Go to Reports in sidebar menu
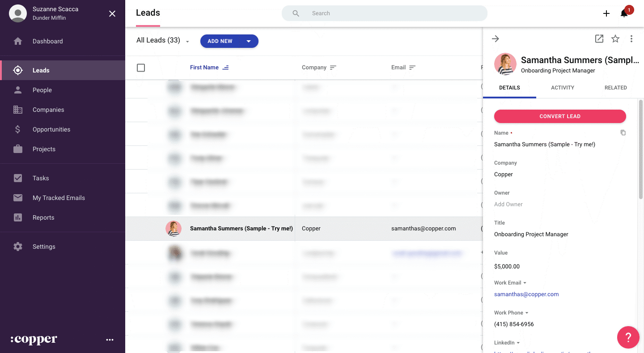Image resolution: width=644 pixels, height=353 pixels. (x=63, y=217)
